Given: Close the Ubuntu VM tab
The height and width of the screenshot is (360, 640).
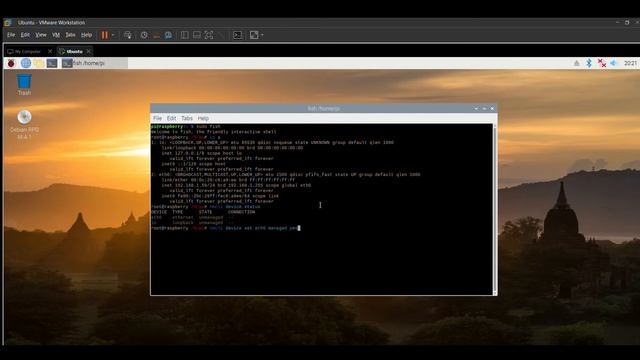Looking at the screenshot, I should 89,51.
